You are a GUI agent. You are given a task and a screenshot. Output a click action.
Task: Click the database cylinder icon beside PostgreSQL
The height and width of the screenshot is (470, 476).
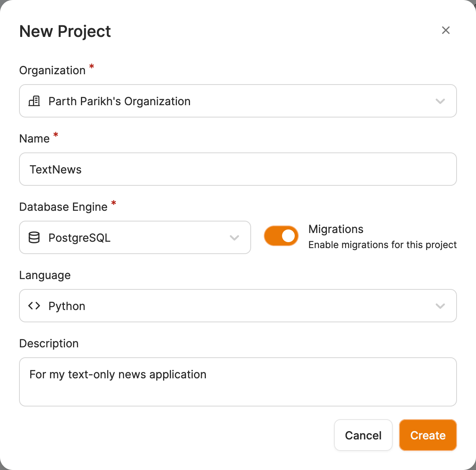click(35, 238)
